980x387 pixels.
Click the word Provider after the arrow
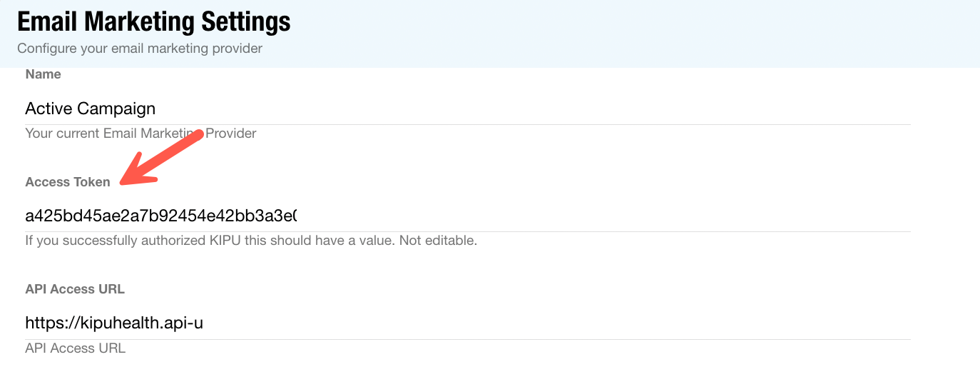(231, 134)
